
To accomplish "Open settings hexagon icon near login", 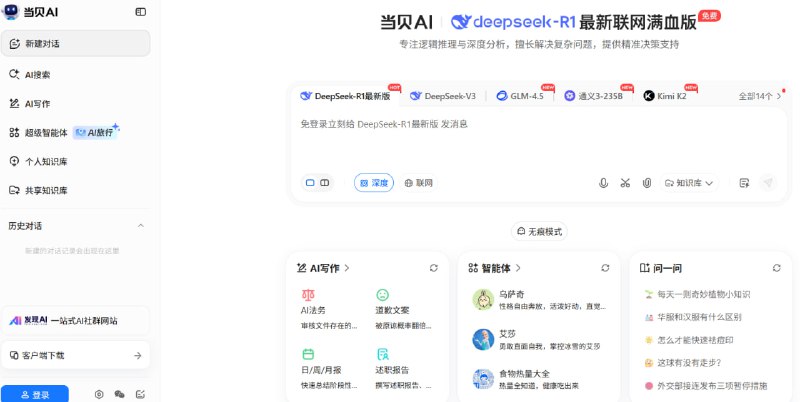I will 99,394.
